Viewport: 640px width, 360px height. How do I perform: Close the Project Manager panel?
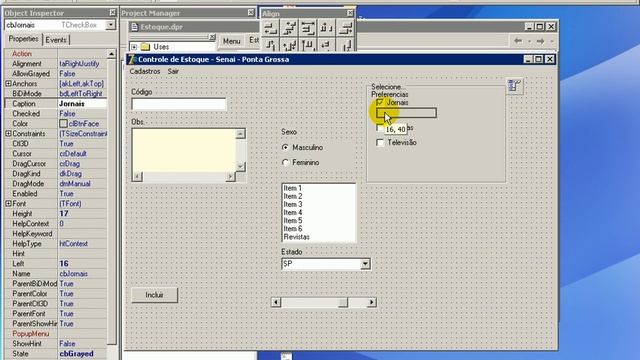click(251, 13)
